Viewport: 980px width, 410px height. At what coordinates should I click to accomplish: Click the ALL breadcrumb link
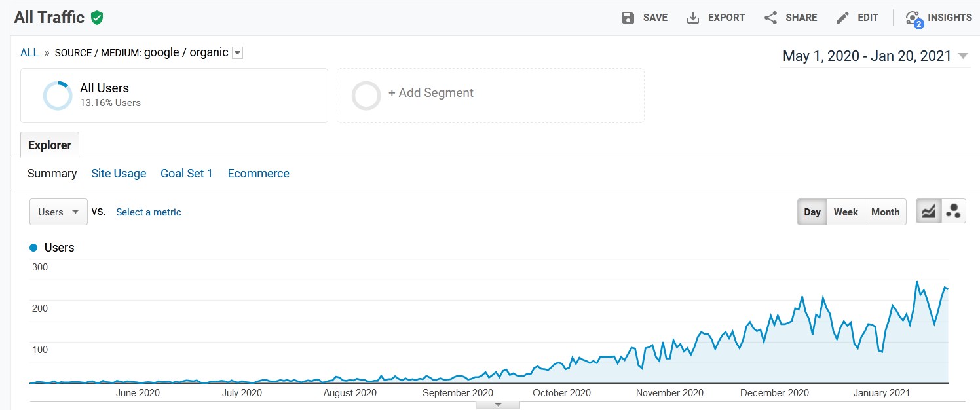pos(29,53)
